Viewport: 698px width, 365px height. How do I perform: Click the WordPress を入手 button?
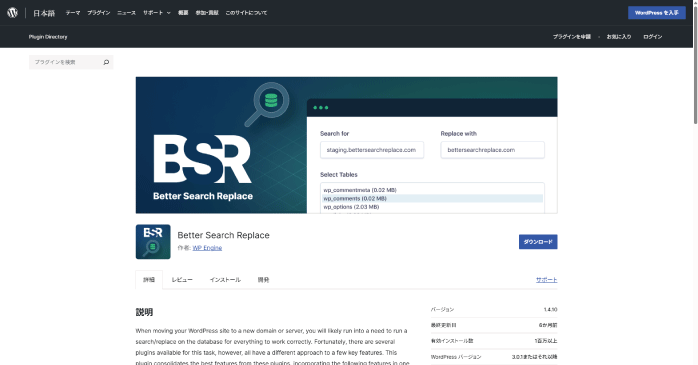point(657,13)
